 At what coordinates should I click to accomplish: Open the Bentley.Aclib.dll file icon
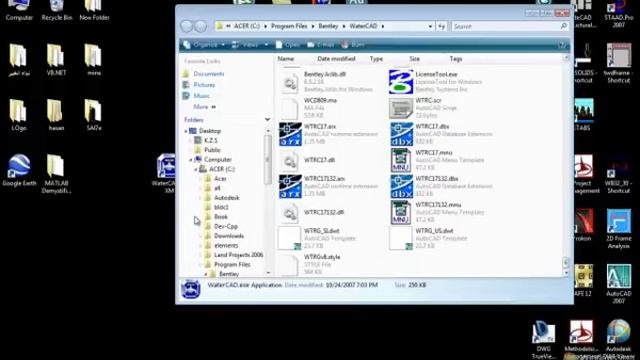[x=290, y=82]
